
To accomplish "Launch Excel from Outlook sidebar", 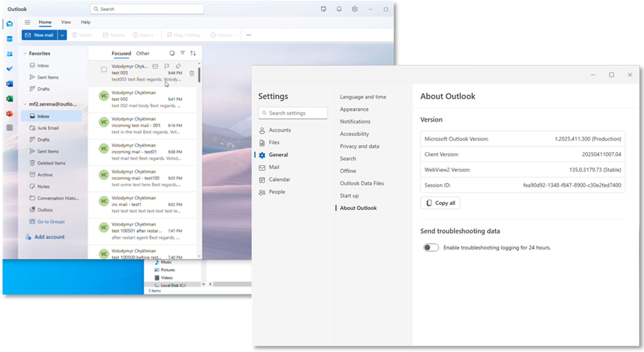I will click(x=10, y=99).
